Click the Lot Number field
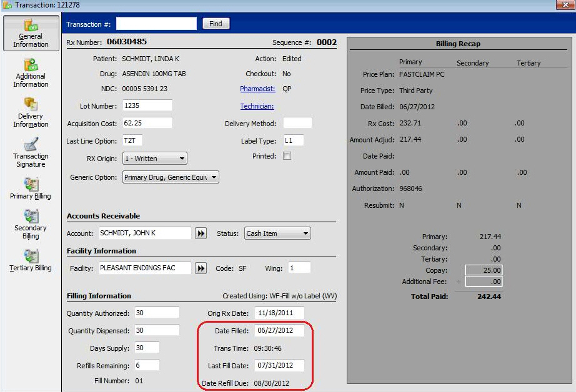 [147, 105]
